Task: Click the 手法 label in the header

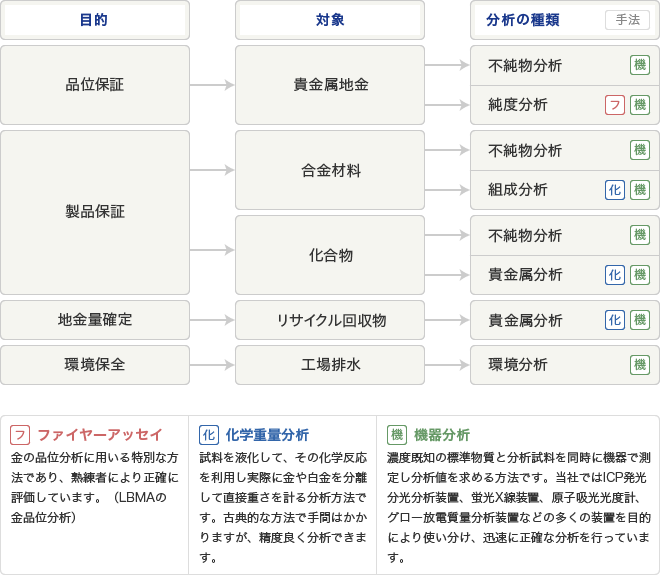Action: [627, 20]
